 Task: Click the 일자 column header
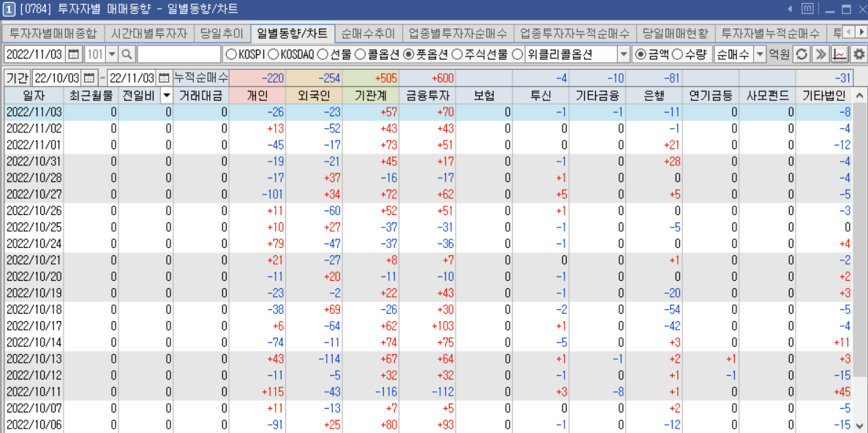tap(34, 96)
